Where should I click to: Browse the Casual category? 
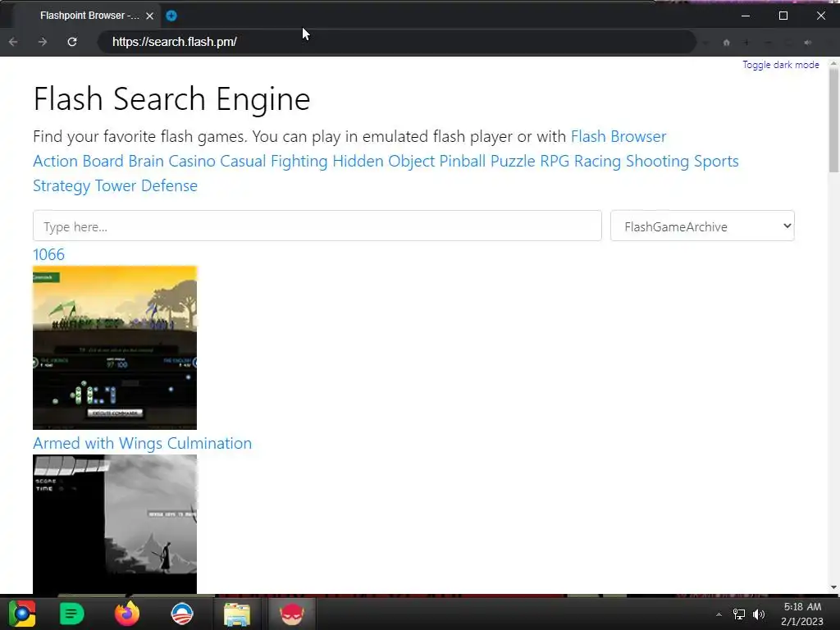[x=243, y=162]
